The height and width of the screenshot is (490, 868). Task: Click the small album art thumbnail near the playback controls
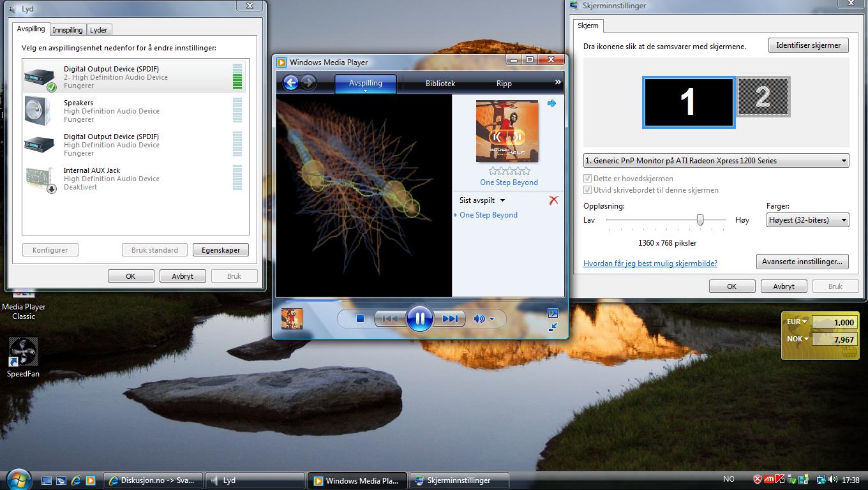[292, 318]
